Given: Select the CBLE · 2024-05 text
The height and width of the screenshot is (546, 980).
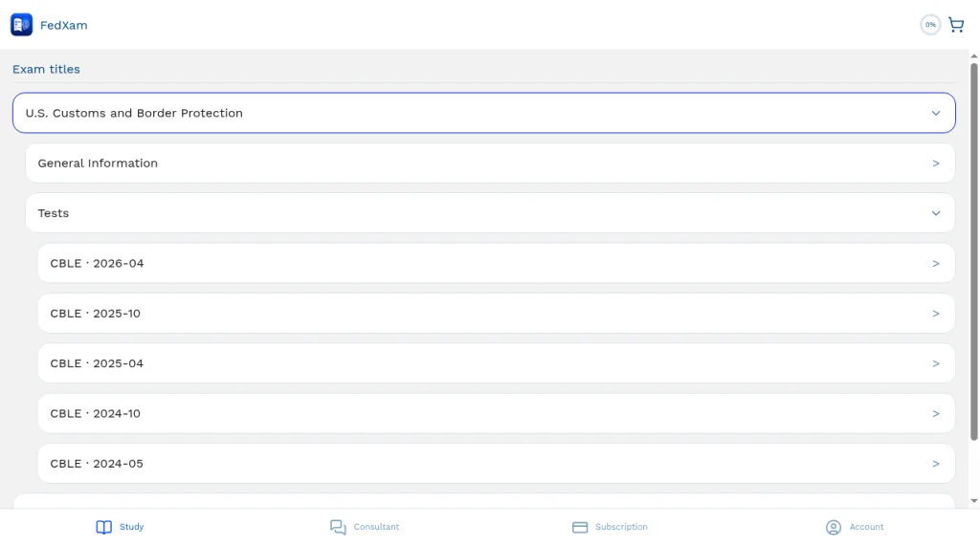Looking at the screenshot, I should [x=97, y=464].
